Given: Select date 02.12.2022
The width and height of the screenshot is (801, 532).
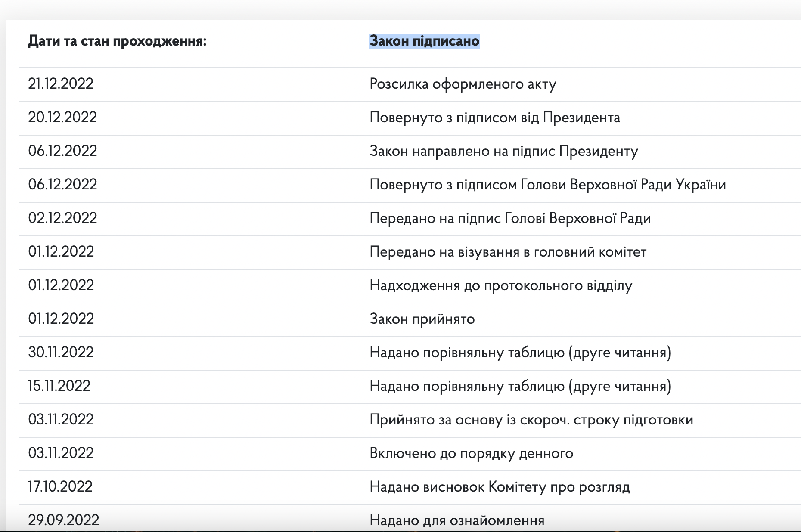Looking at the screenshot, I should (x=62, y=218).
